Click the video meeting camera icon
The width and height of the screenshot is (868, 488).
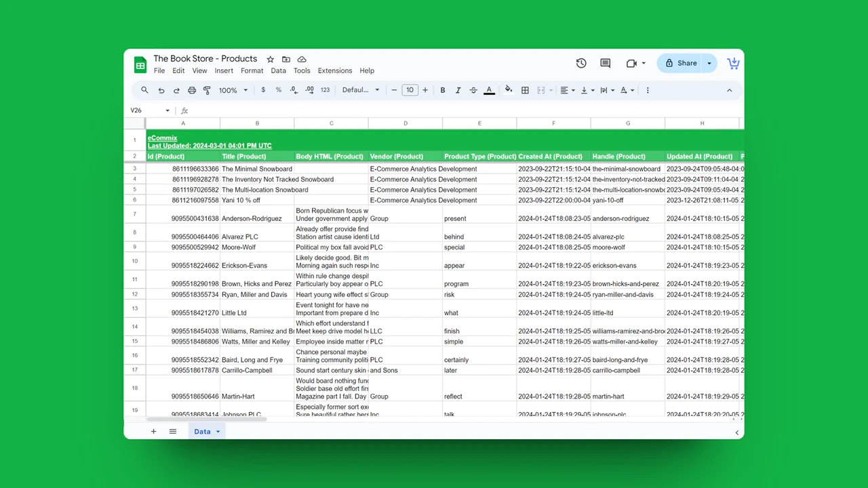631,63
